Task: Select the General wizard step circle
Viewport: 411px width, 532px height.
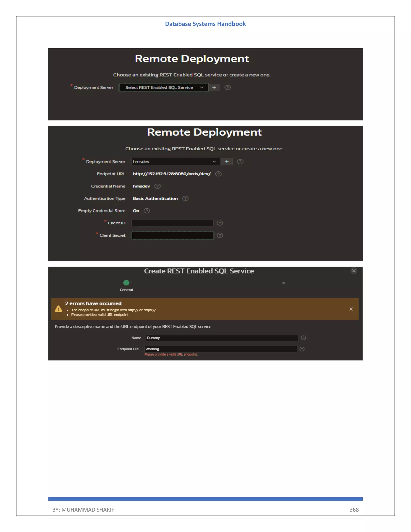Action: pyautogui.click(x=126, y=283)
